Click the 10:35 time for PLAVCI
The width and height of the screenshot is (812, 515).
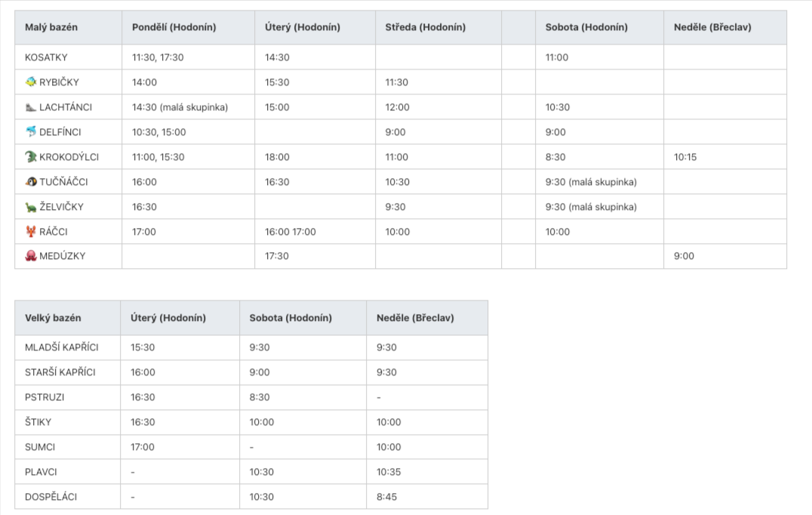pyautogui.click(x=389, y=472)
